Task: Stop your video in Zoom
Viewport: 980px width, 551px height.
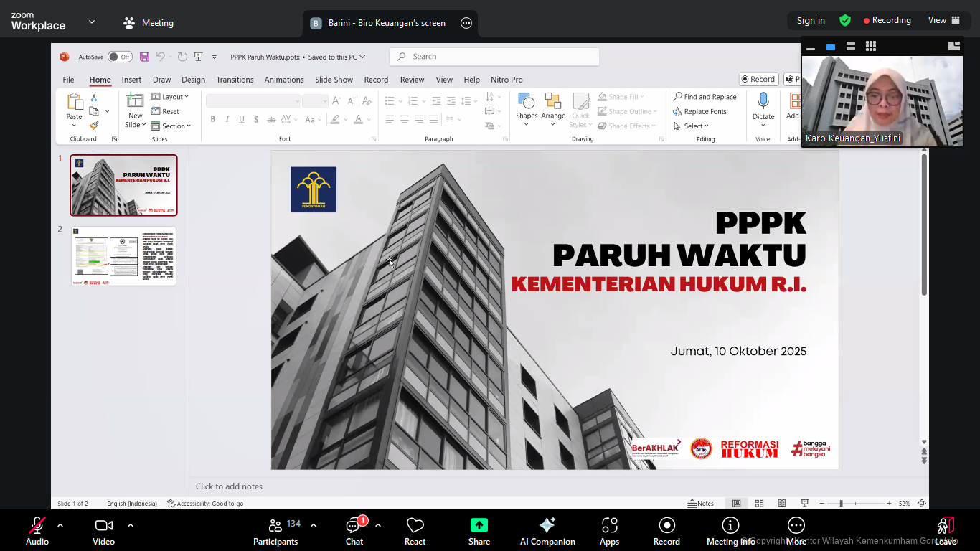Action: click(103, 529)
